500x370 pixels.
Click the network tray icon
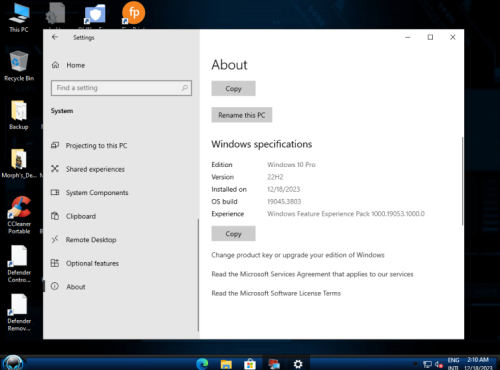pyautogui.click(x=427, y=364)
